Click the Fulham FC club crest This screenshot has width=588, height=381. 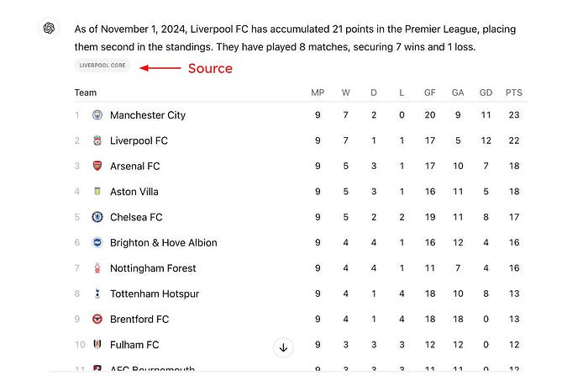pyautogui.click(x=97, y=344)
